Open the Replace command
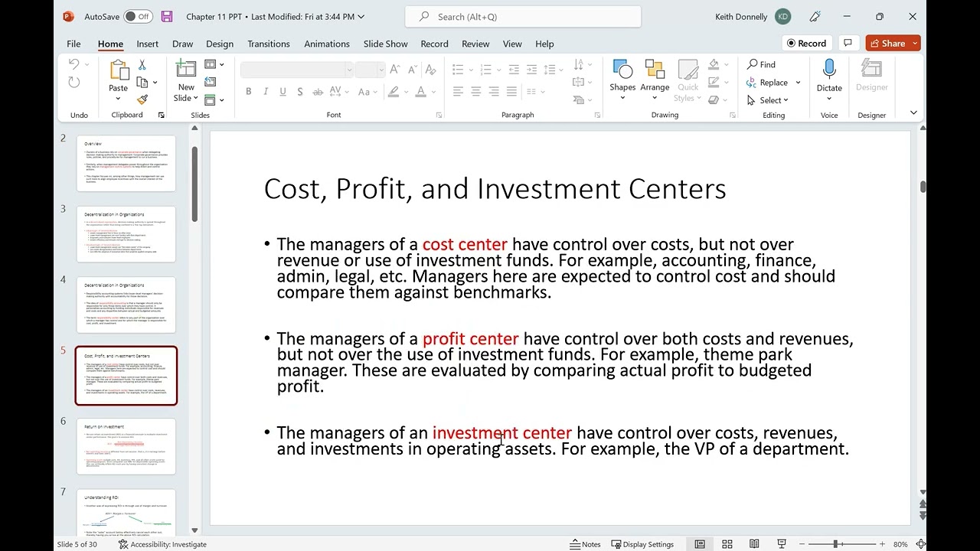 point(767,83)
